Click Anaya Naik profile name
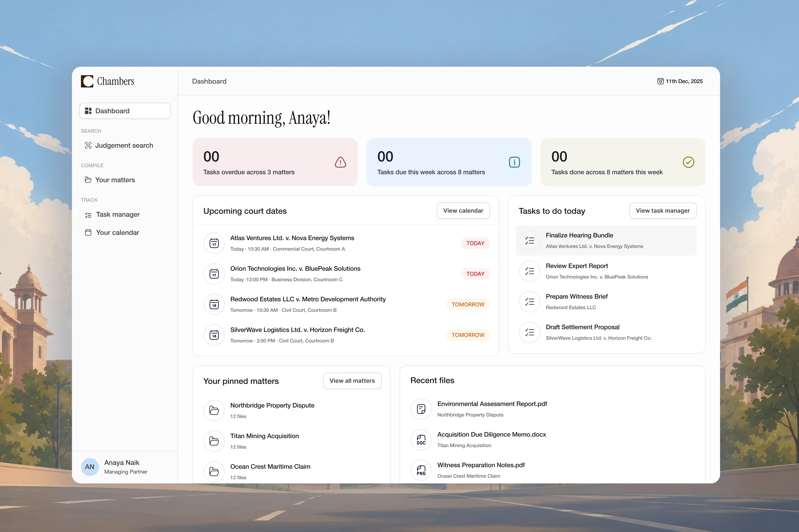799x532 pixels. pos(122,463)
